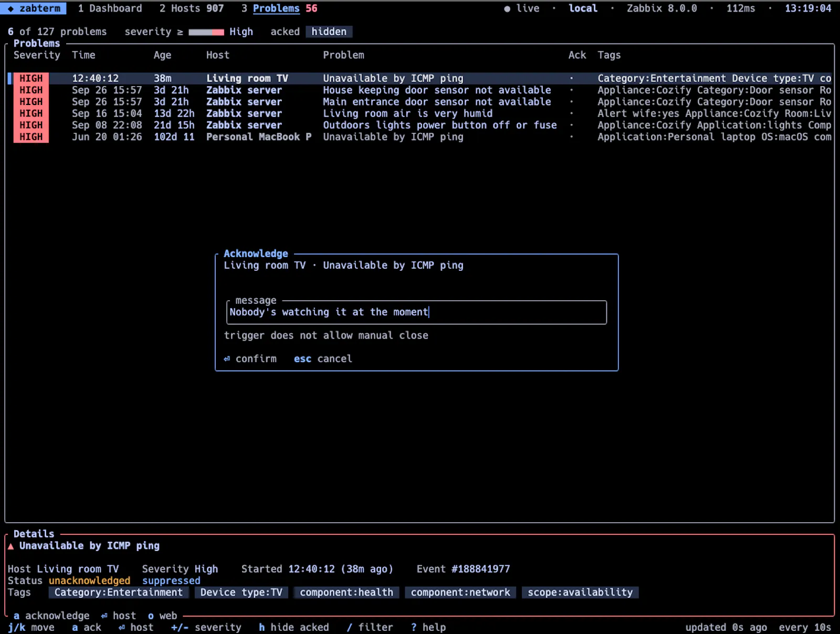Screen dimensions: 840x634
Task: Select Personal MacBook ICMP ping problem
Action: click(x=420, y=136)
